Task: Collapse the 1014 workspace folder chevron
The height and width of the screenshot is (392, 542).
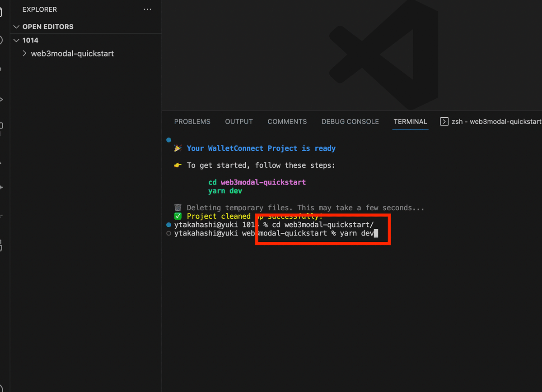Action: point(17,40)
